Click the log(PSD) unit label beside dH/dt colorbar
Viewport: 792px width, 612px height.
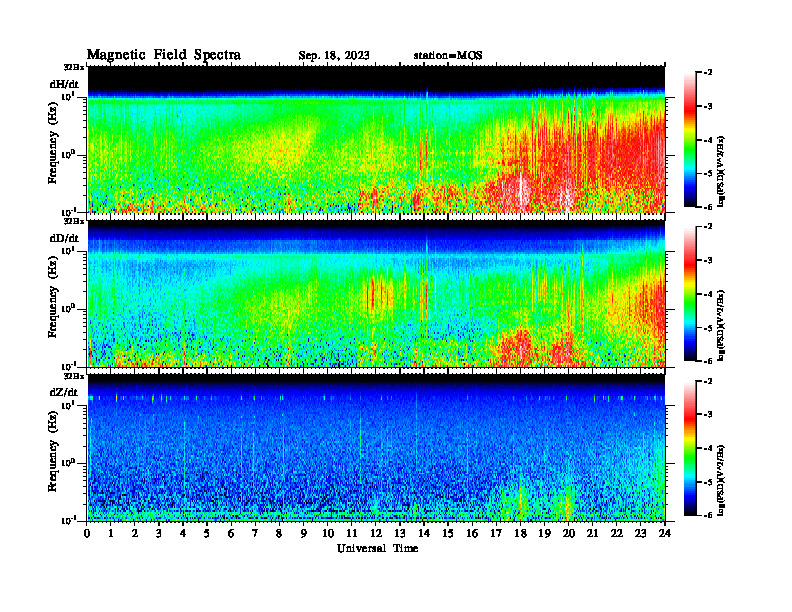(721, 172)
